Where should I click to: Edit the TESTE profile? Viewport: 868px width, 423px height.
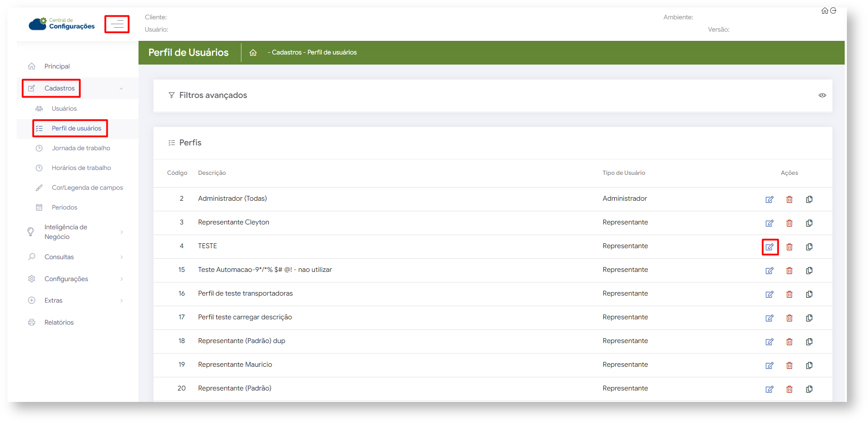click(x=769, y=247)
